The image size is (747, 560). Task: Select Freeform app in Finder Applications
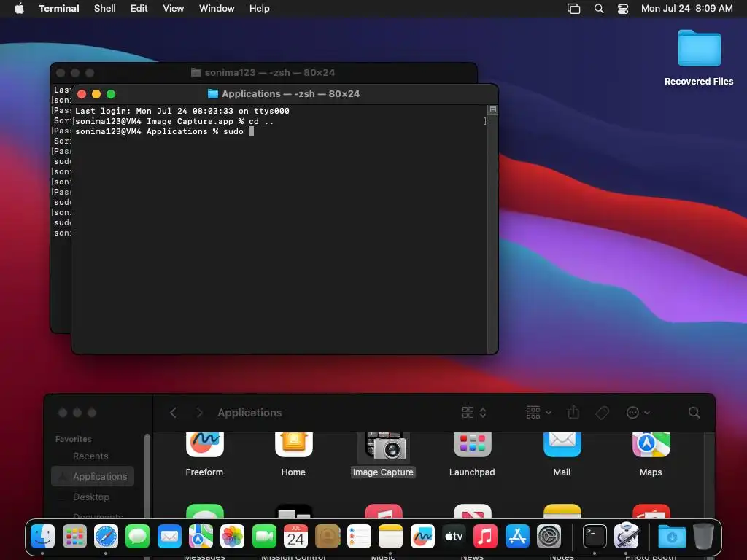[x=204, y=455]
